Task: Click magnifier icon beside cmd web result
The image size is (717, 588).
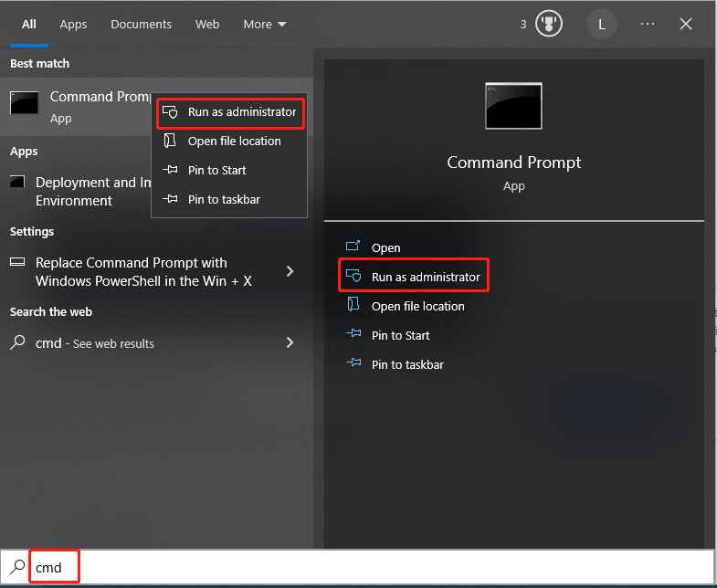Action: 18,342
